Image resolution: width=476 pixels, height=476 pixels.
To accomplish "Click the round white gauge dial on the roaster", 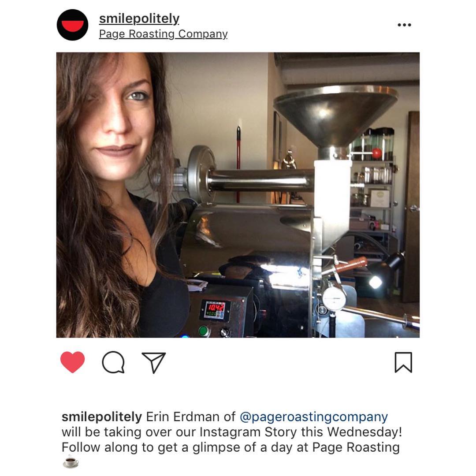I will pos(334,298).
